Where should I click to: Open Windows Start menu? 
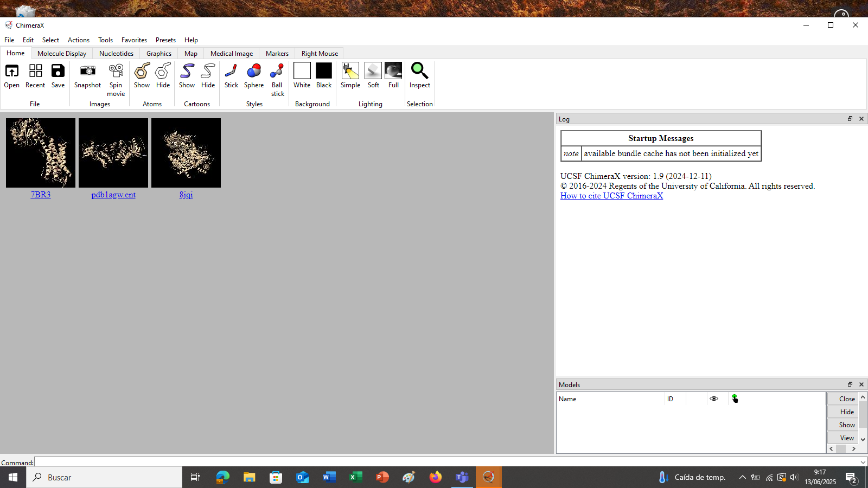coord(13,477)
